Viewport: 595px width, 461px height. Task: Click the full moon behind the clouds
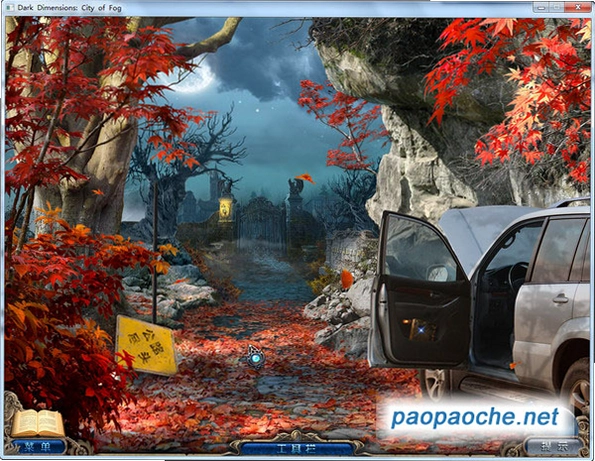(192, 77)
